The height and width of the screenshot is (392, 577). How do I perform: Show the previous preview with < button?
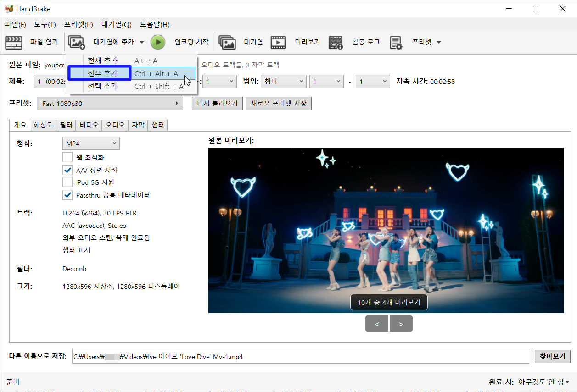point(377,324)
